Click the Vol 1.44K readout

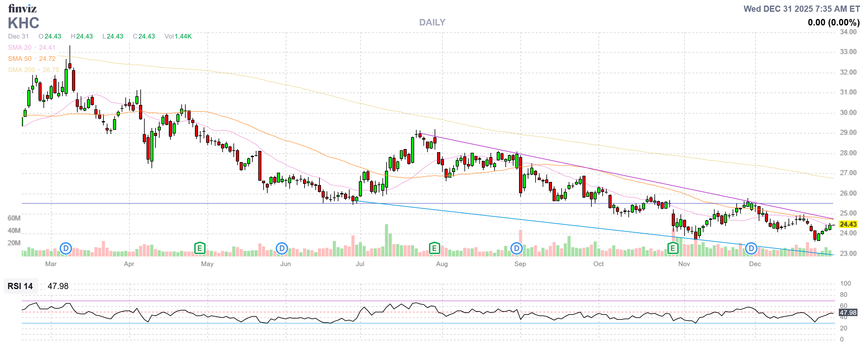point(178,36)
